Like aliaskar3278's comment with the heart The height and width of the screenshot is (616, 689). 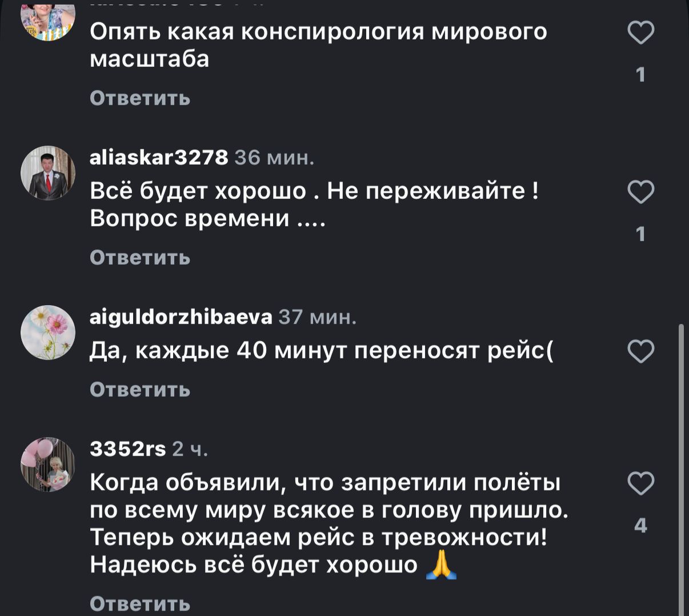(640, 192)
